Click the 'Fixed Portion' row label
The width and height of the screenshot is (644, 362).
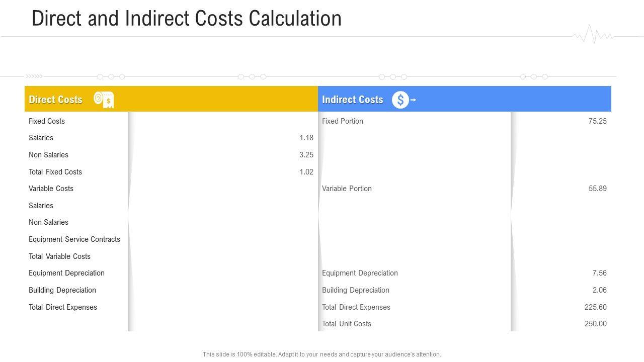click(x=343, y=121)
